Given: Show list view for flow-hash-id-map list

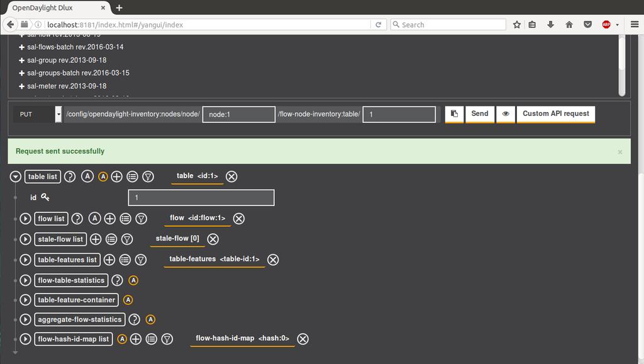Looking at the screenshot, I should pos(151,339).
